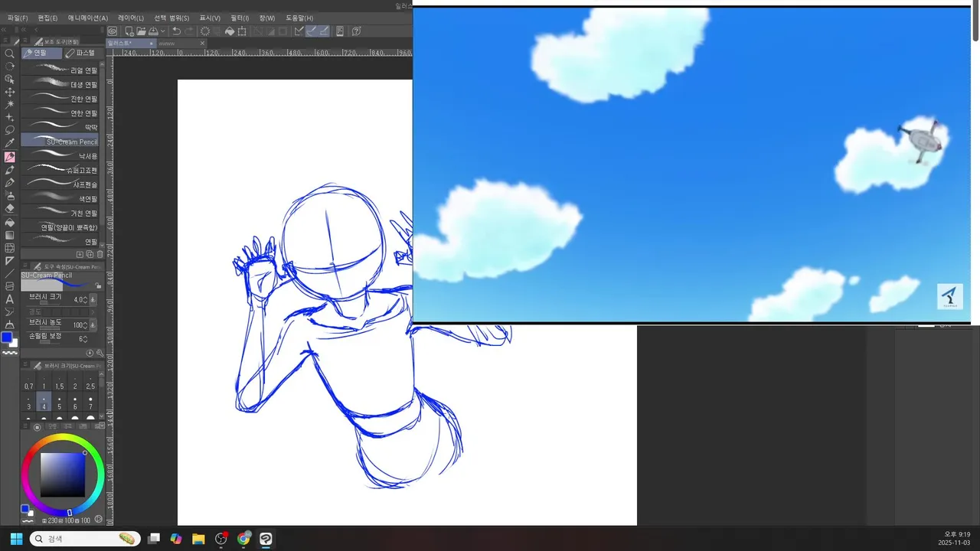Viewport: 980px width, 551px height.
Task: Toggle the lock icon beside SU-Cream Pencil preview
Action: coord(99,285)
